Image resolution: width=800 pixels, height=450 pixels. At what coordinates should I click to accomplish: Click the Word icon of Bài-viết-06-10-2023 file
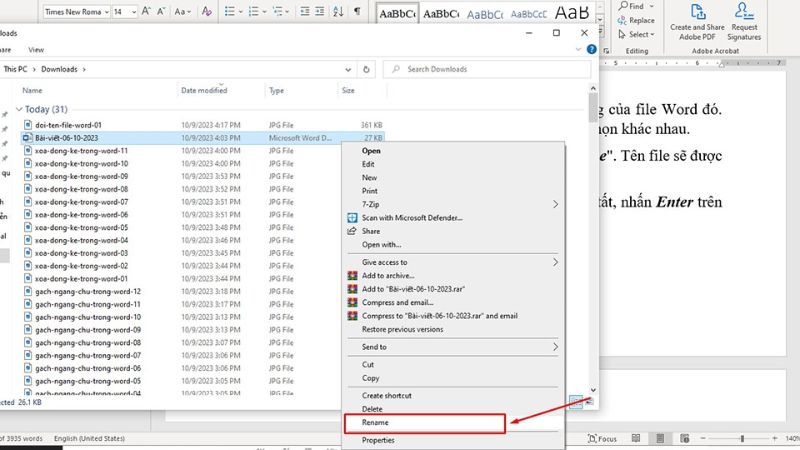[27, 137]
